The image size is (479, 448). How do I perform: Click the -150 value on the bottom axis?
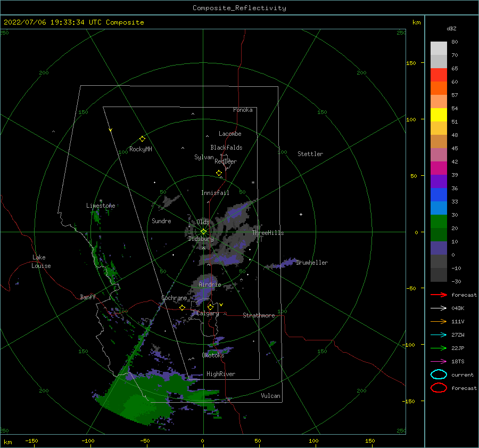pyautogui.click(x=31, y=441)
